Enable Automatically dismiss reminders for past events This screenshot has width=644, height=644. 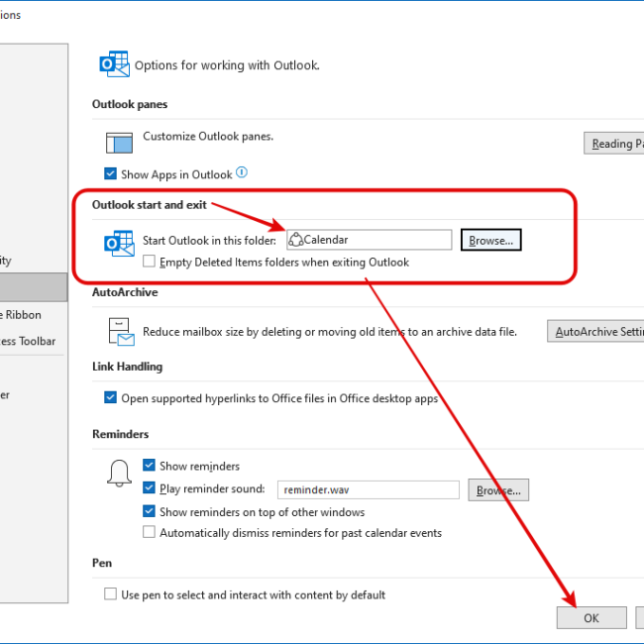point(149,532)
